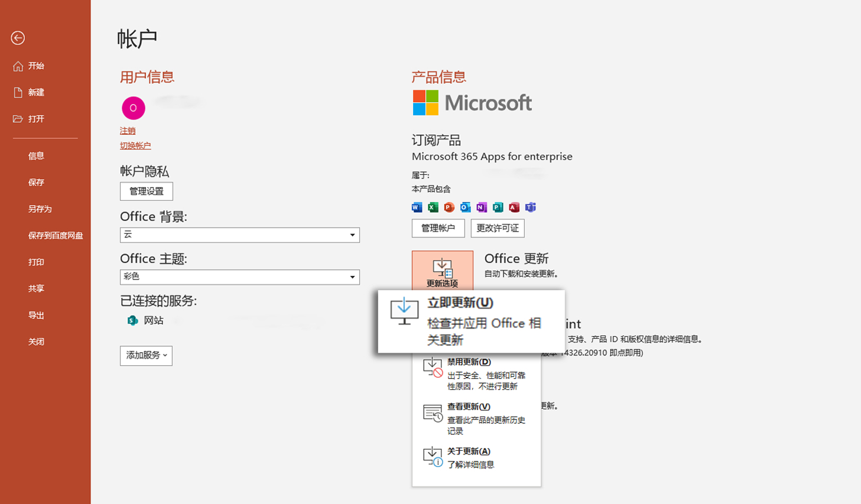The height and width of the screenshot is (504, 861).
Task: Click the OneNote app icon
Action: (x=482, y=207)
